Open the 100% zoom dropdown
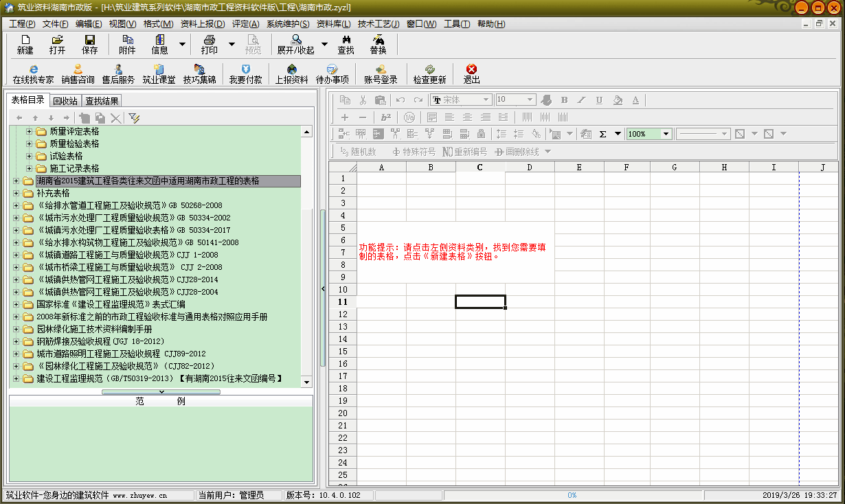This screenshot has height=504, width=845. pyautogui.click(x=666, y=134)
